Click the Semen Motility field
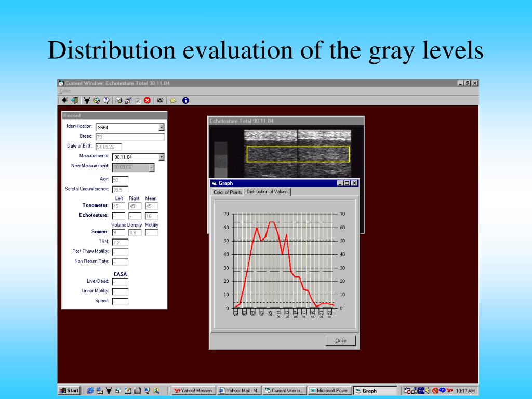This screenshot has width=532, height=399. point(151,232)
